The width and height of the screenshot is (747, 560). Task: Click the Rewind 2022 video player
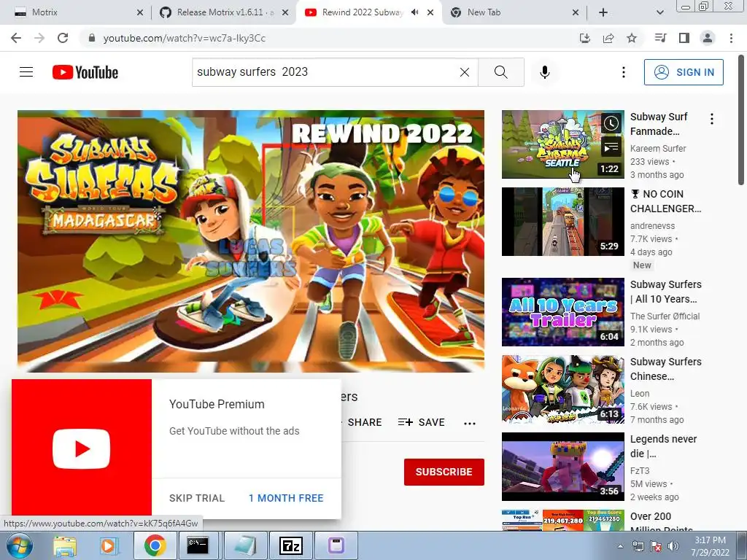tap(251, 241)
